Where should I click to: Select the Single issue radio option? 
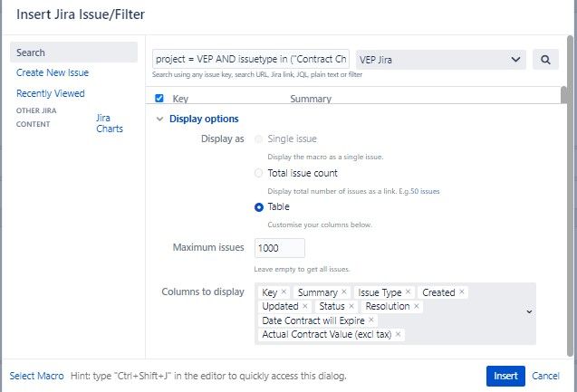[x=259, y=139]
